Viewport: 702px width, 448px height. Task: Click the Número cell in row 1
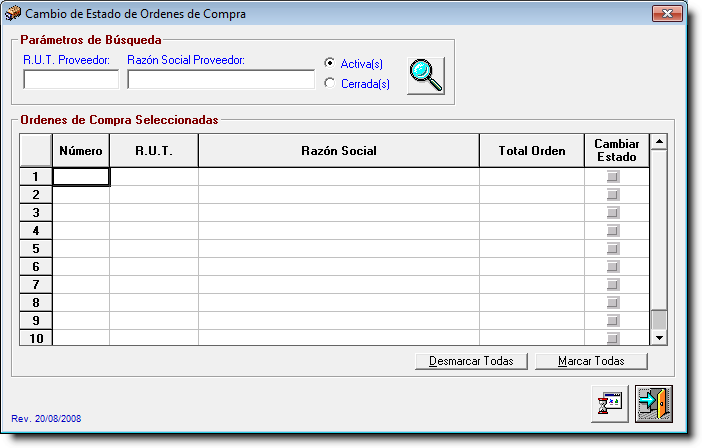coord(81,177)
